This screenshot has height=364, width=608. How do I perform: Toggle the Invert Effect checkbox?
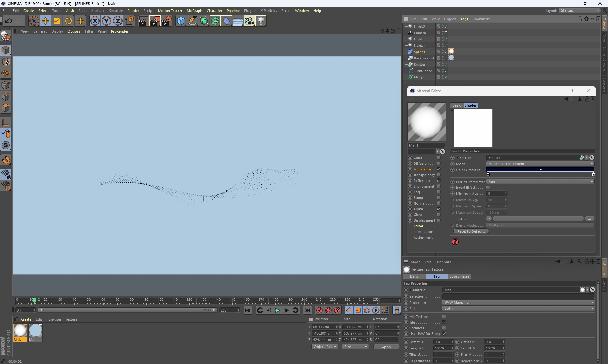(488, 188)
